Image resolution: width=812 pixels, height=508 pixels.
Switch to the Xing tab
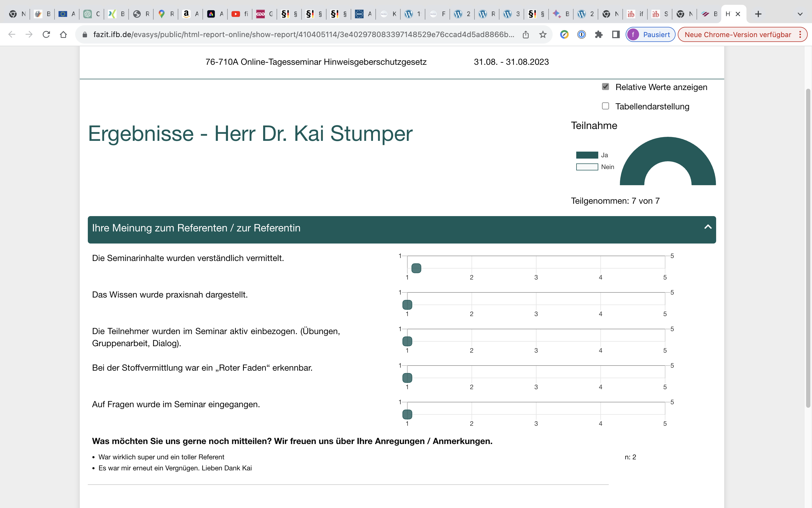[116, 14]
